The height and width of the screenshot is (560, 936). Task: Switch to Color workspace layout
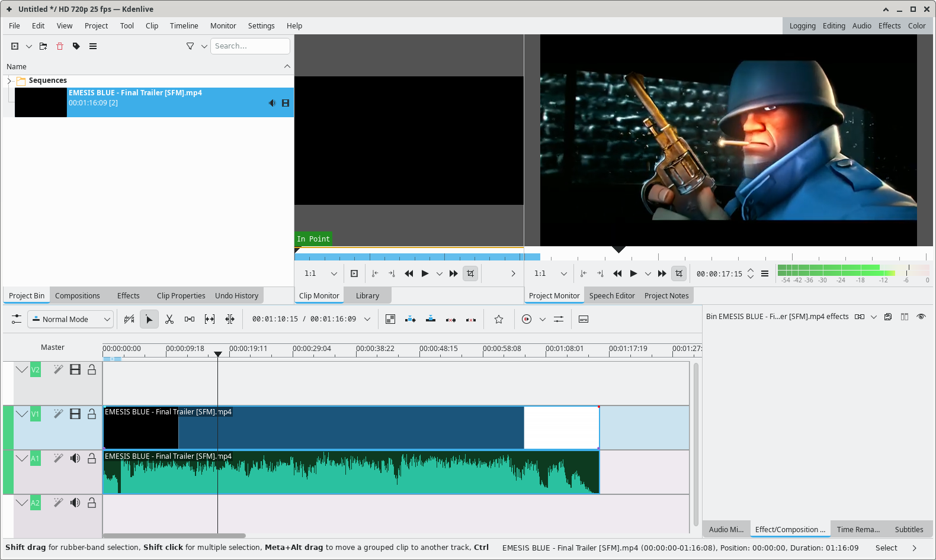(916, 26)
